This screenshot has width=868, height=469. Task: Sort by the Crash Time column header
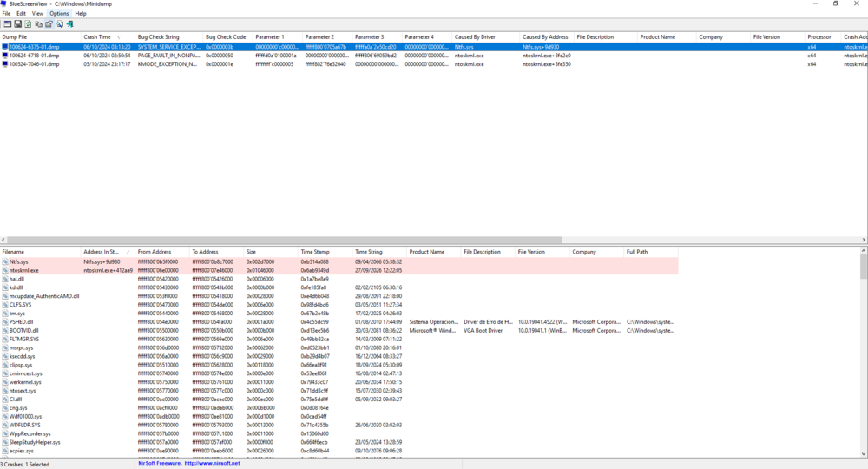pos(97,37)
